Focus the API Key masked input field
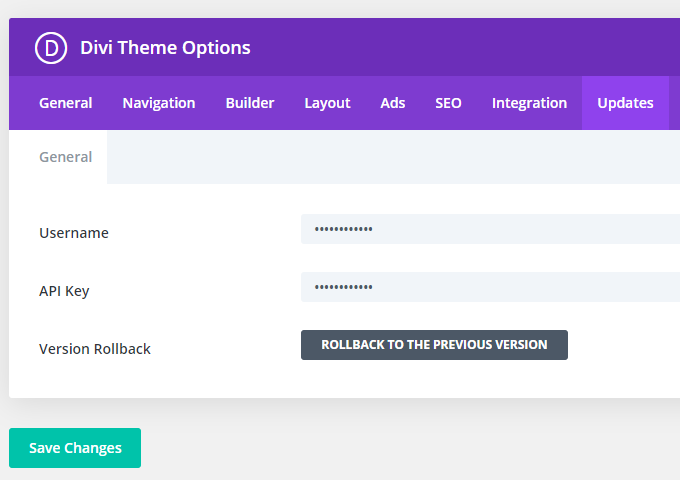The image size is (680, 480). click(x=490, y=287)
